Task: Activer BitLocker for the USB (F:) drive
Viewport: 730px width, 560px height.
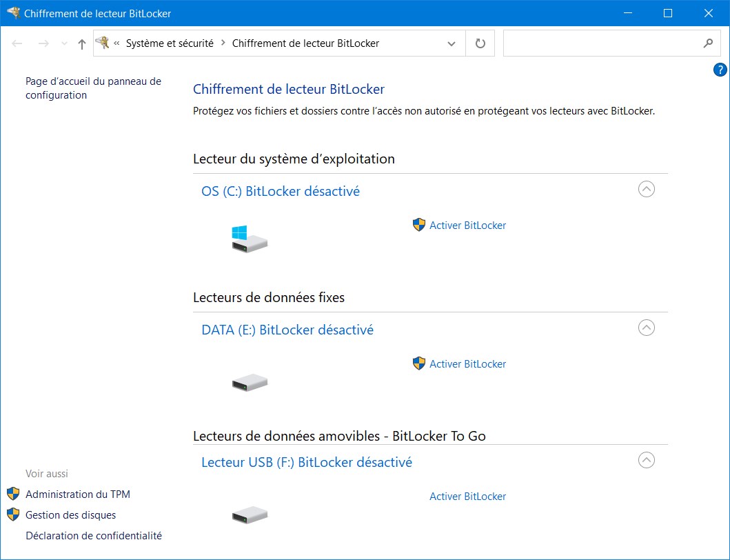Action: coord(467,496)
